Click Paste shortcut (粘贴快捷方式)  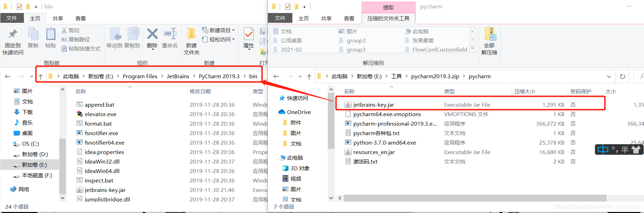[x=81, y=49]
